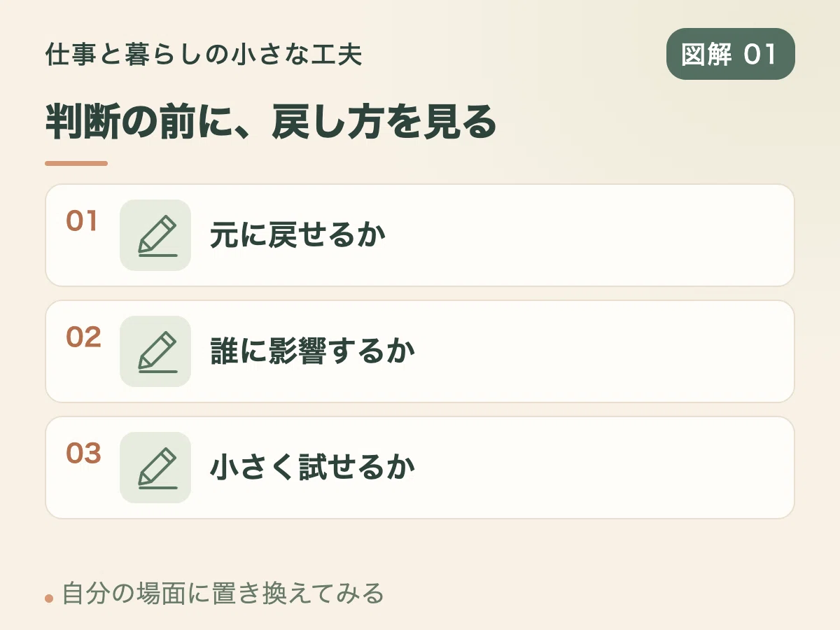Screen dimensions: 840x630
Task: Select the text 小さく試せるか
Action: tap(313, 468)
